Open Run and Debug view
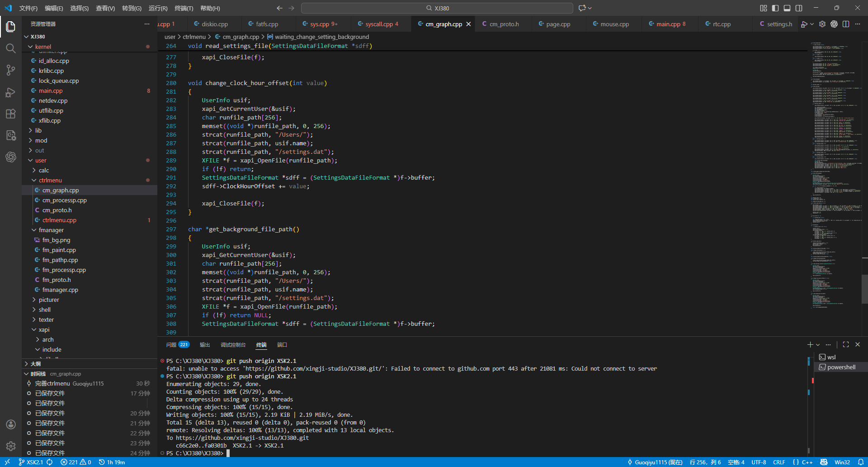The height and width of the screenshot is (467, 868). pyautogui.click(x=11, y=92)
